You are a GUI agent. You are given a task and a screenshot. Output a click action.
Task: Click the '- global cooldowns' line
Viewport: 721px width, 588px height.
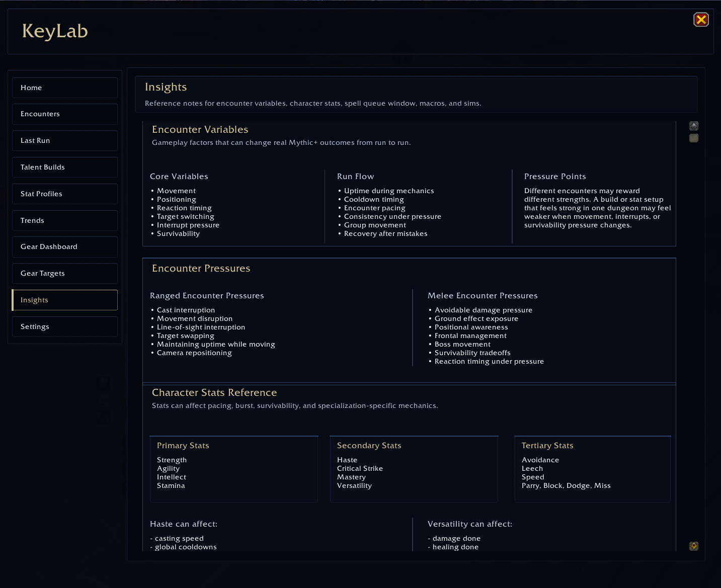pyautogui.click(x=183, y=547)
